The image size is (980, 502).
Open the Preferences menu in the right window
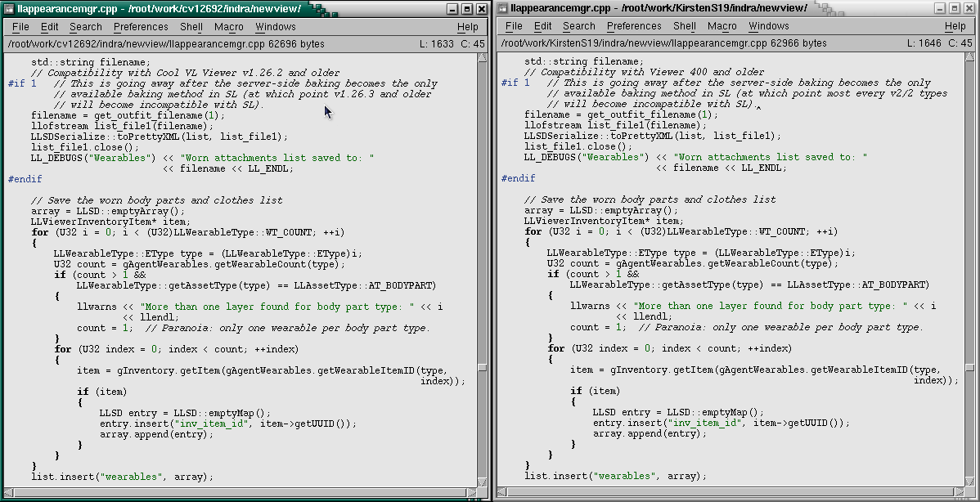[x=634, y=27]
